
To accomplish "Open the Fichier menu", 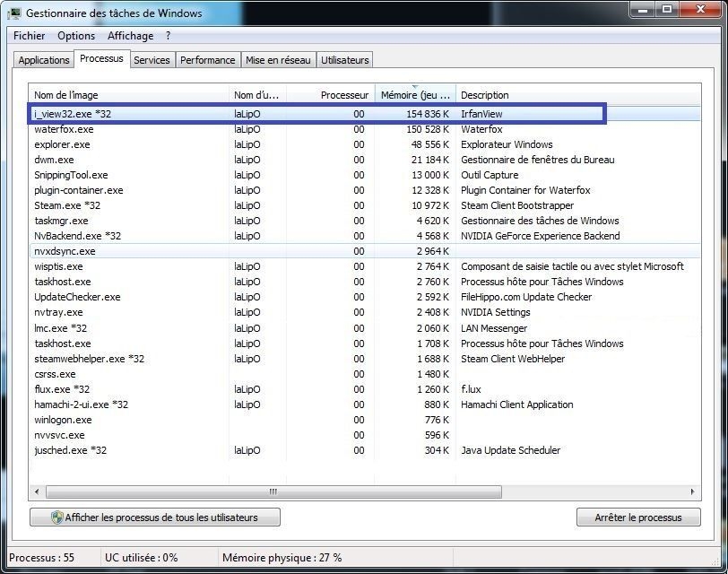I will coord(28,36).
